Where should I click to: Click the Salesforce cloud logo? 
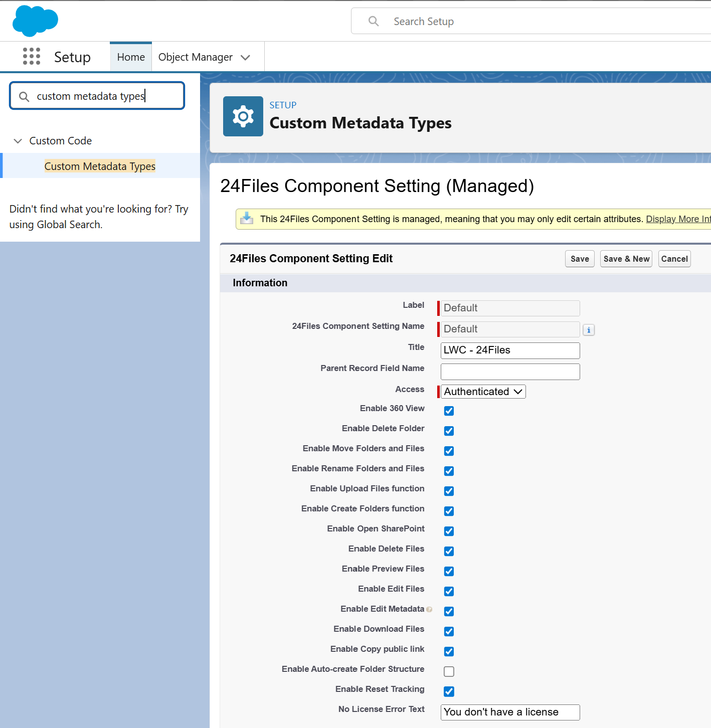point(35,21)
